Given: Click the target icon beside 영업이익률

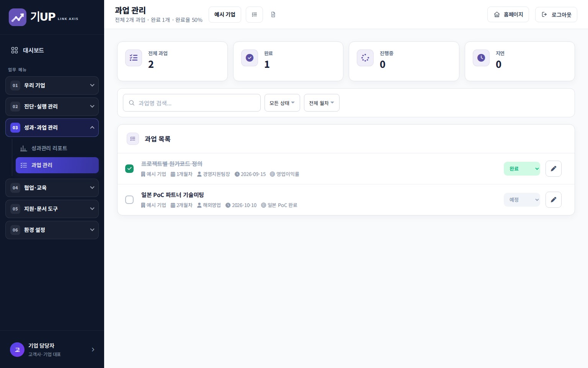Looking at the screenshot, I should click(273, 174).
